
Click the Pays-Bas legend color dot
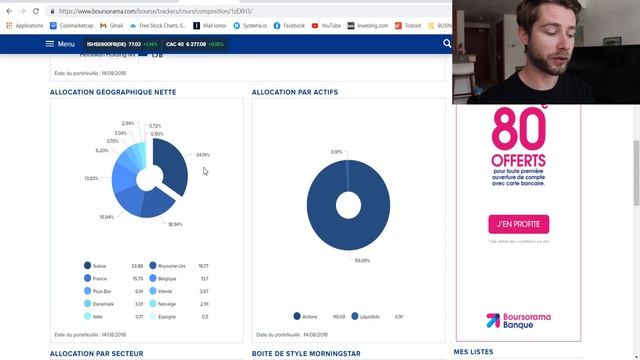87,291
